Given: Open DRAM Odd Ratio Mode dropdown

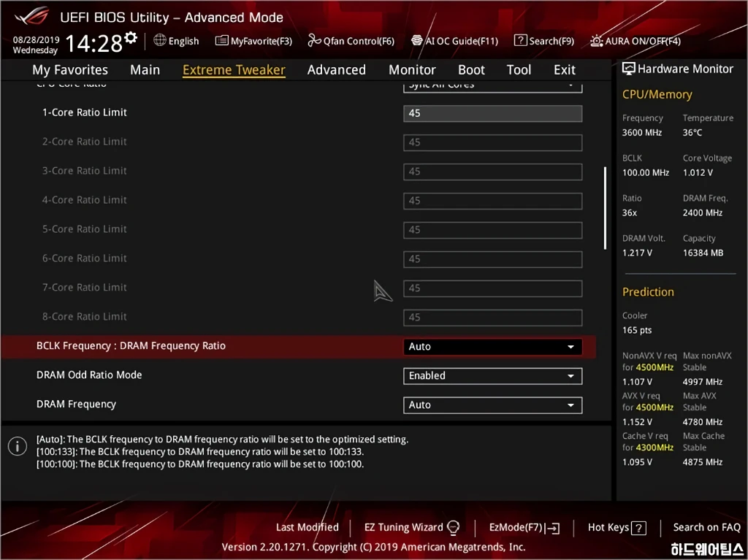Looking at the screenshot, I should (492, 376).
